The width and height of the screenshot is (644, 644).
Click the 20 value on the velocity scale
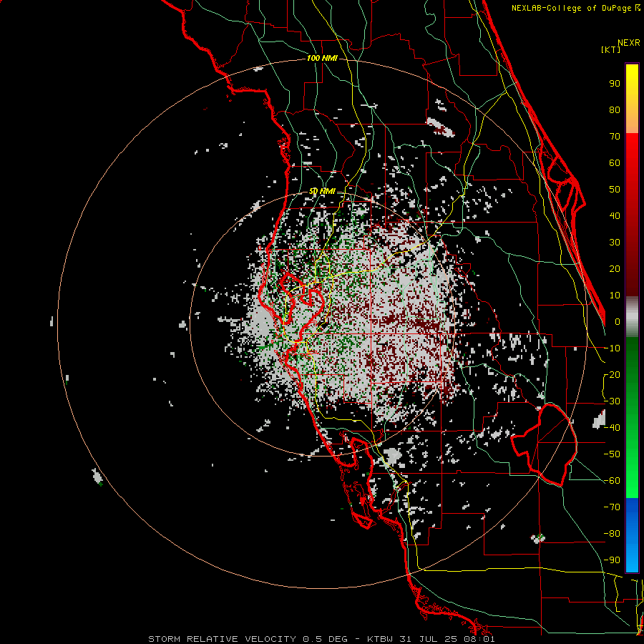615,268
